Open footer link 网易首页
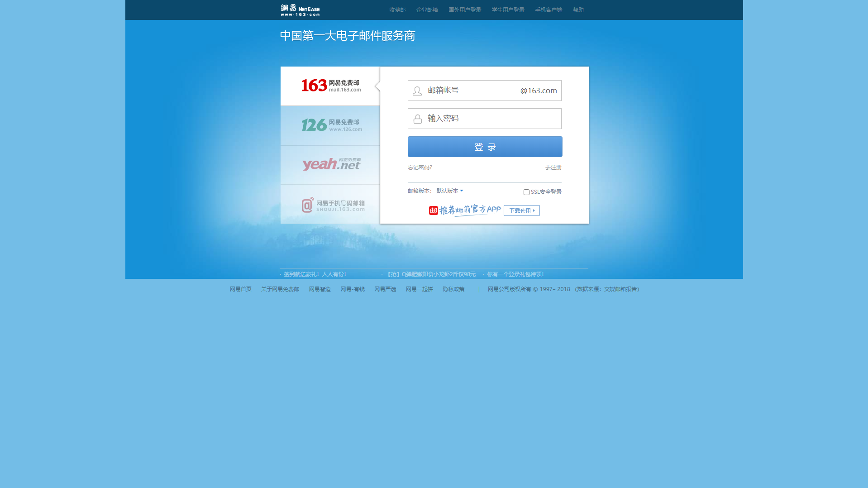Viewport: 868px width, 488px height. 240,289
